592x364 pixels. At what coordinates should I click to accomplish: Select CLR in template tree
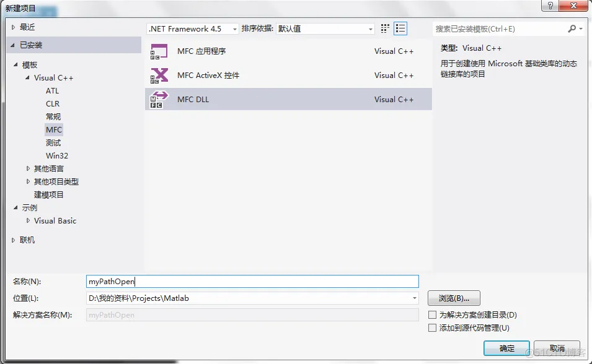pos(53,104)
